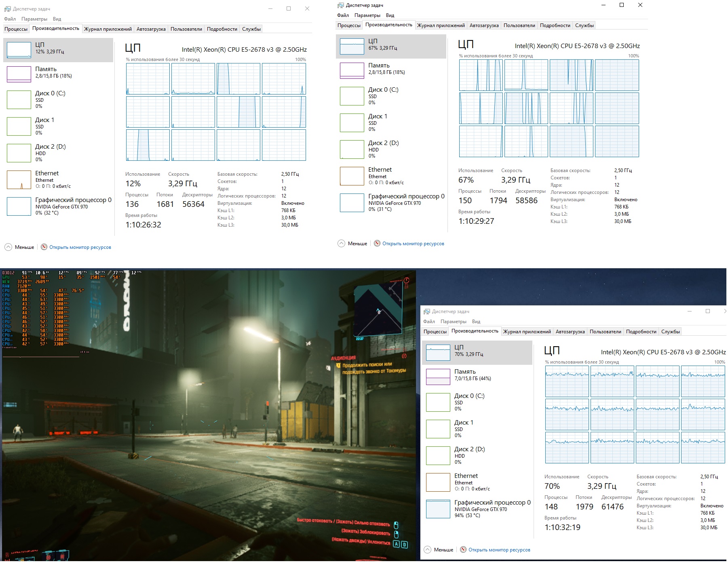
Task: Switch to Процессы tab in 12% CPU window
Action: (16, 29)
